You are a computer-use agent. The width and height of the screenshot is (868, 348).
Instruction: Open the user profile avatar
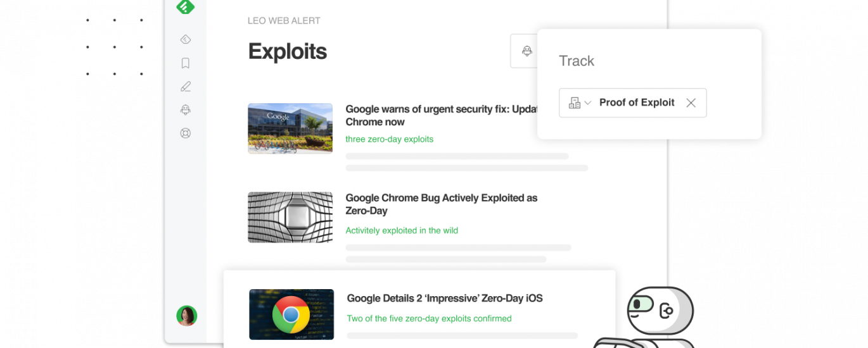click(186, 315)
